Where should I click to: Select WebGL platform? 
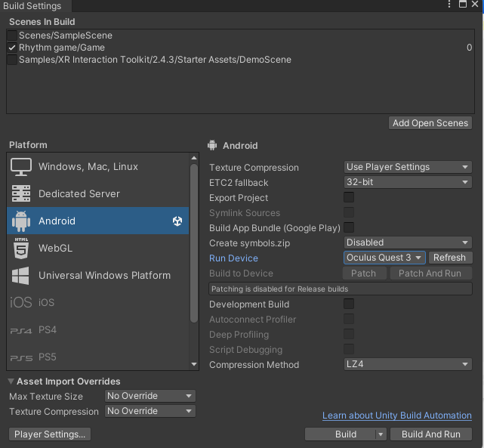pyautogui.click(x=97, y=249)
